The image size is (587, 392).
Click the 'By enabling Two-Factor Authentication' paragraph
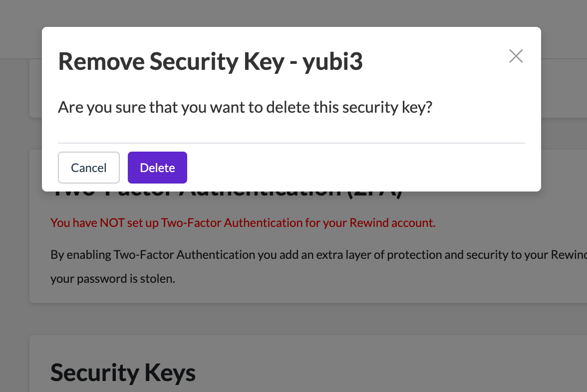[299, 255]
